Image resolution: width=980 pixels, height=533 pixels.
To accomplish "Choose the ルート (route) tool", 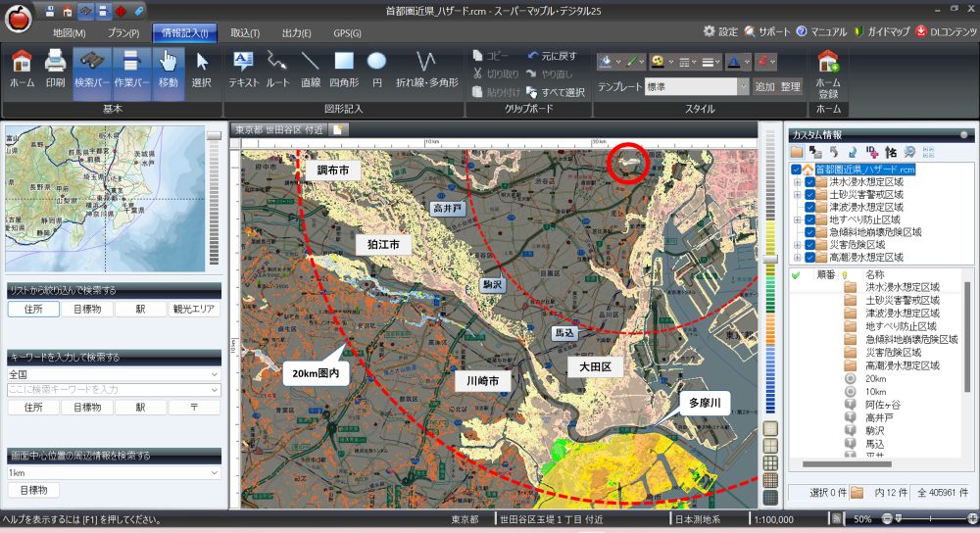I will (278, 69).
